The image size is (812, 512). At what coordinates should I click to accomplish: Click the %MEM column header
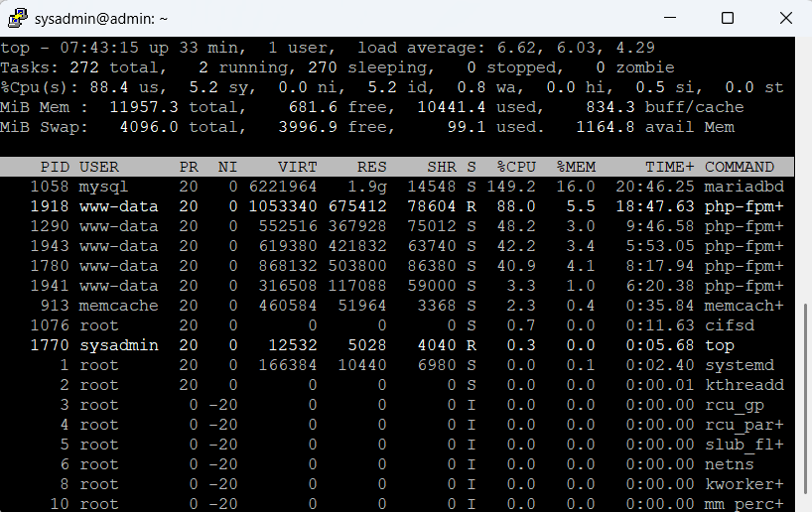(x=576, y=167)
